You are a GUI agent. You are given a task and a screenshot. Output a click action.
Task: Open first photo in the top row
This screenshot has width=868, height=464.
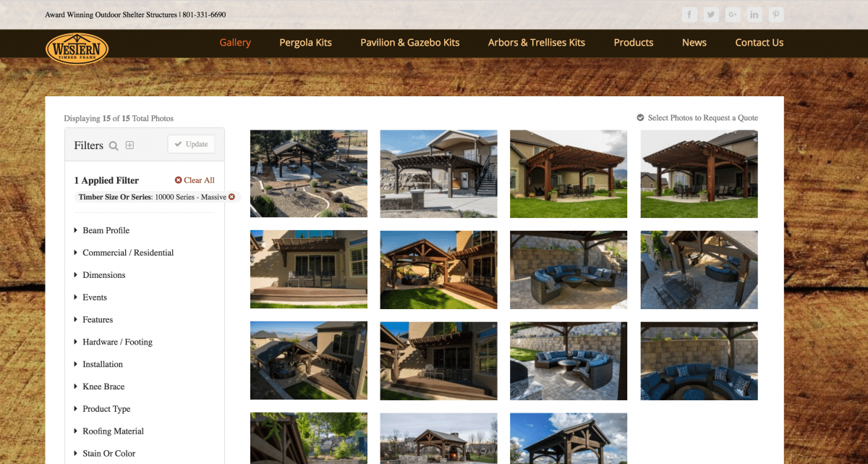(x=309, y=174)
